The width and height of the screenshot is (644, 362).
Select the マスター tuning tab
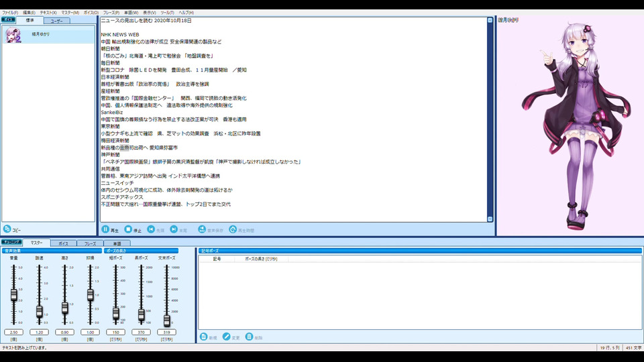pyautogui.click(x=36, y=243)
